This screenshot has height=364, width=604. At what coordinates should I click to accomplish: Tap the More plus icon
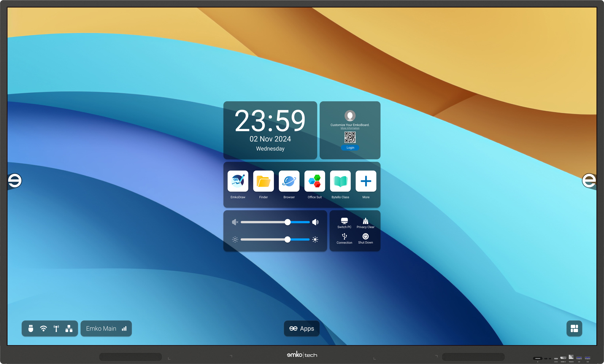(366, 181)
